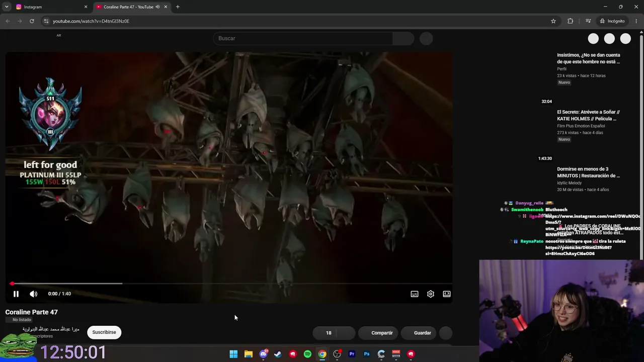Open the video player settings gear
The width and height of the screenshot is (644, 362).
pyautogui.click(x=431, y=294)
